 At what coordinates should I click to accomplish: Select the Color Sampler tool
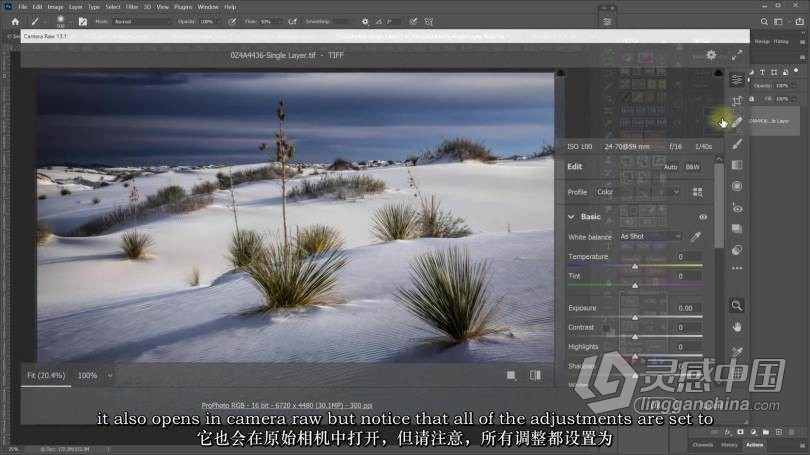(x=737, y=352)
